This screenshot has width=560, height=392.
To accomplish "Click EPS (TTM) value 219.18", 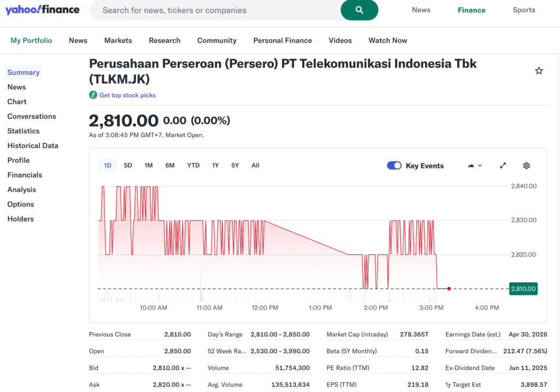I will coord(418,384).
